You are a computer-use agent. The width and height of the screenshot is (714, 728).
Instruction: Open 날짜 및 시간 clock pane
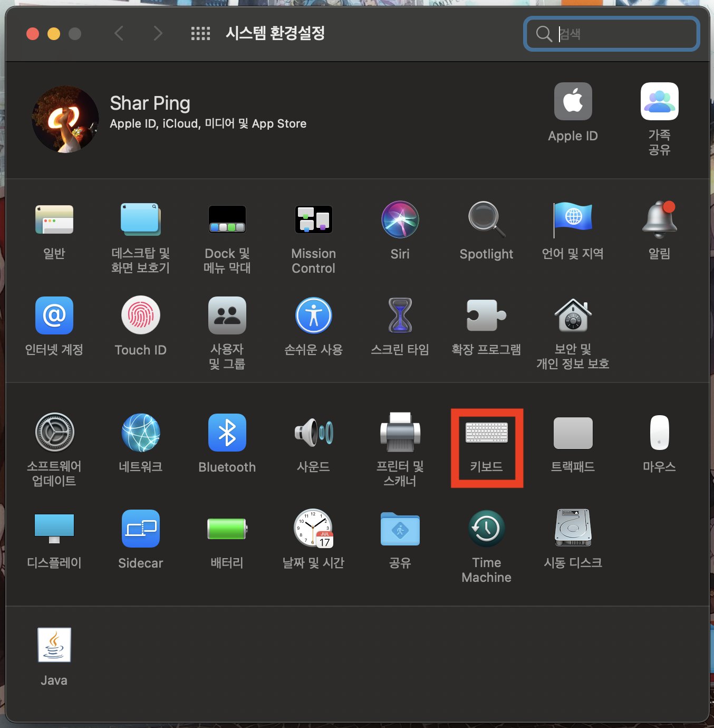coord(314,529)
